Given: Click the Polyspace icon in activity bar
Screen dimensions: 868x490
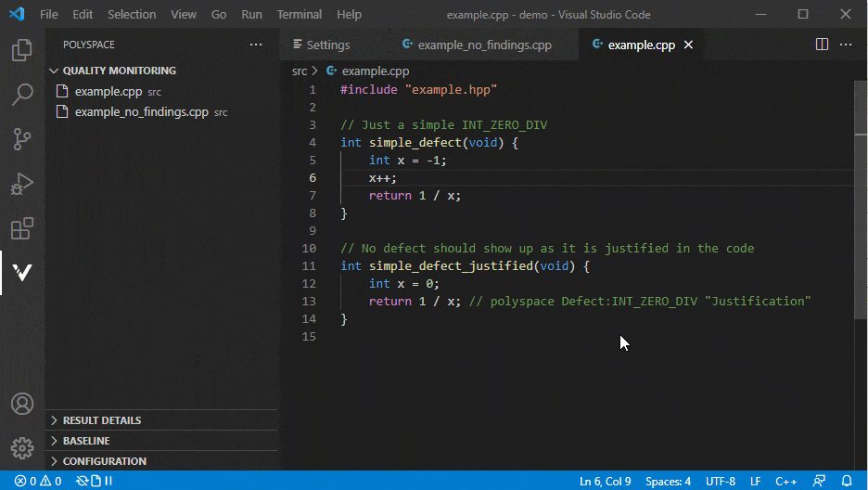Looking at the screenshot, I should [x=22, y=273].
